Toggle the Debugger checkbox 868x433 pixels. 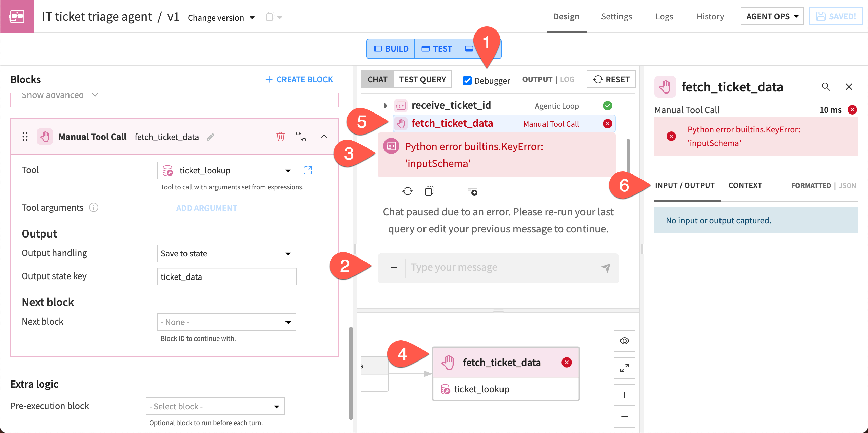(x=467, y=81)
